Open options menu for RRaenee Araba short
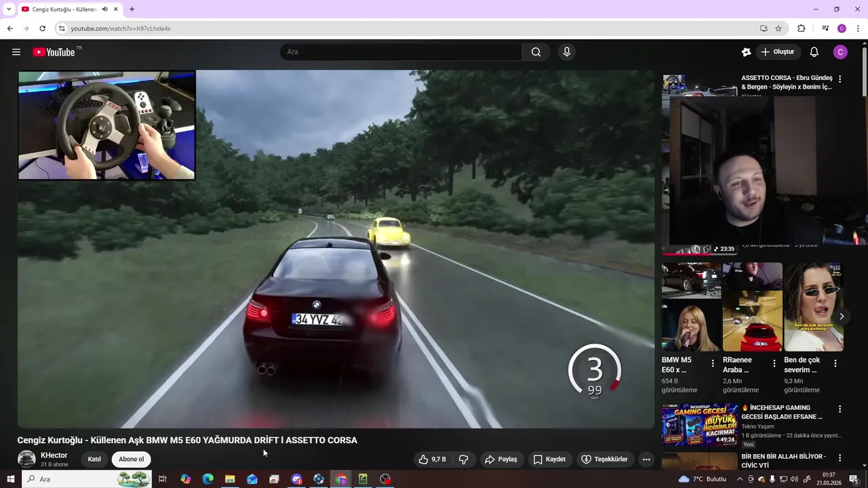This screenshot has height=488, width=868. 774,363
